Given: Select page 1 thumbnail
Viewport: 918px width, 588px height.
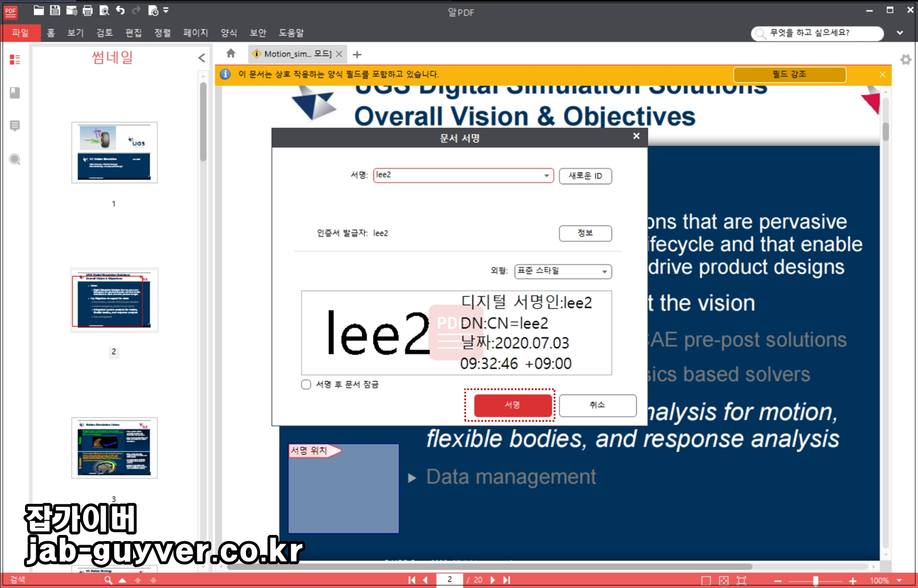Looking at the screenshot, I should [114, 152].
